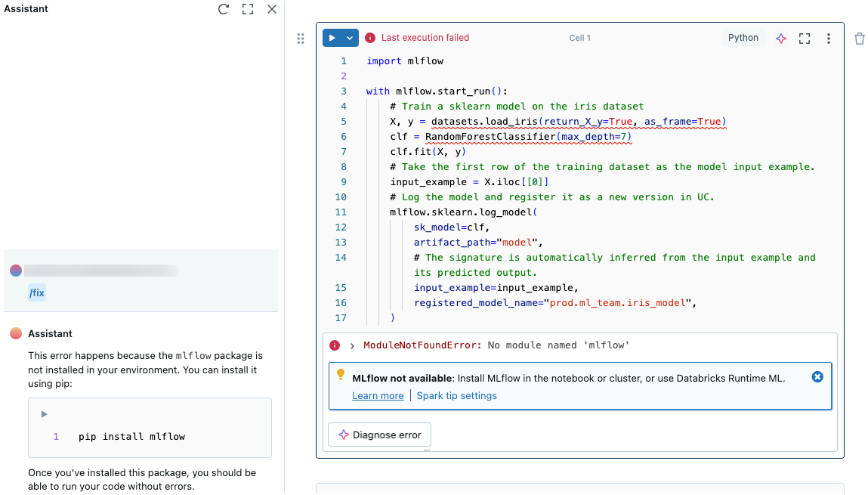The height and width of the screenshot is (495, 868).
Task: Change cell language from Python
Action: [743, 38]
